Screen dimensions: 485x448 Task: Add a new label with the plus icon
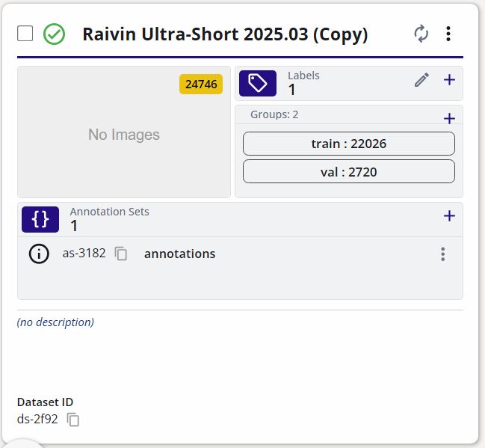point(449,80)
